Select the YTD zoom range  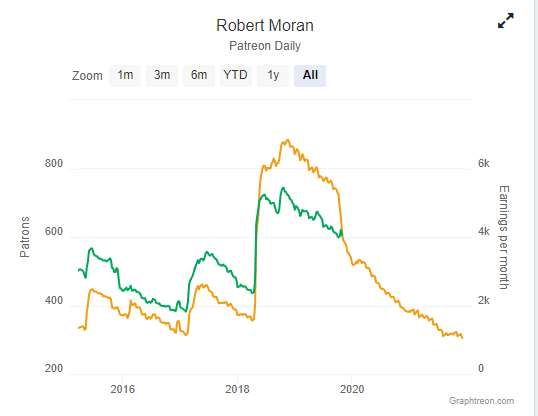236,76
